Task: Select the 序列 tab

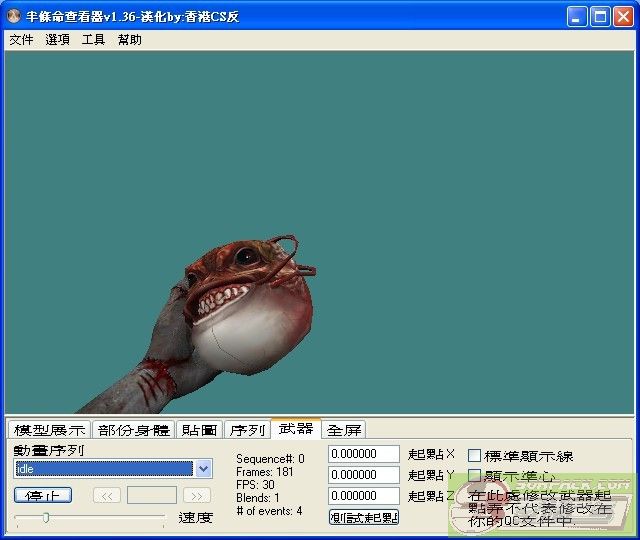Action: click(247, 430)
